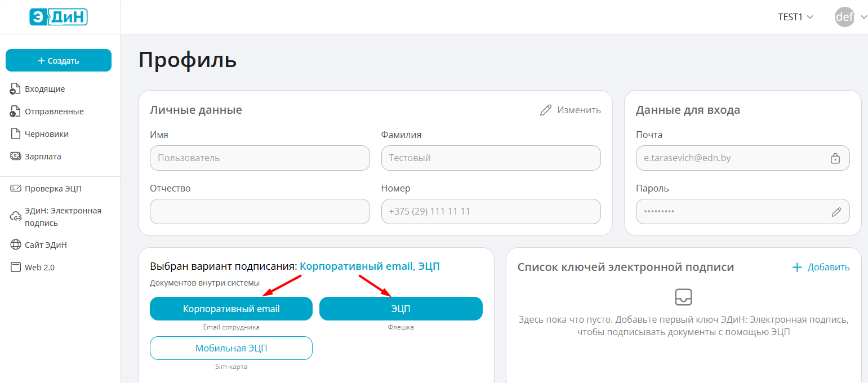The width and height of the screenshot is (868, 383).
Task: Click Добавить to add signature key
Action: (821, 267)
